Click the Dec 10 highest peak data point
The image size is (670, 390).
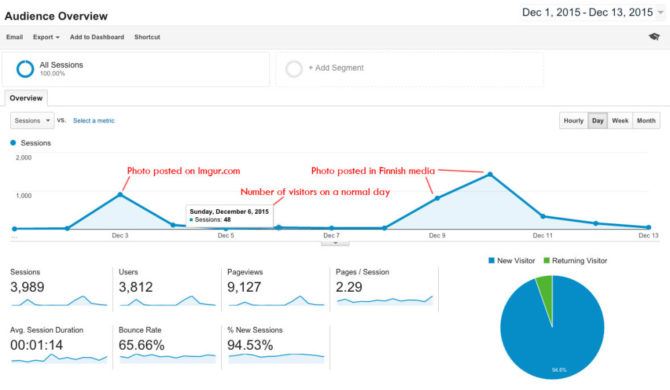pyautogui.click(x=490, y=174)
